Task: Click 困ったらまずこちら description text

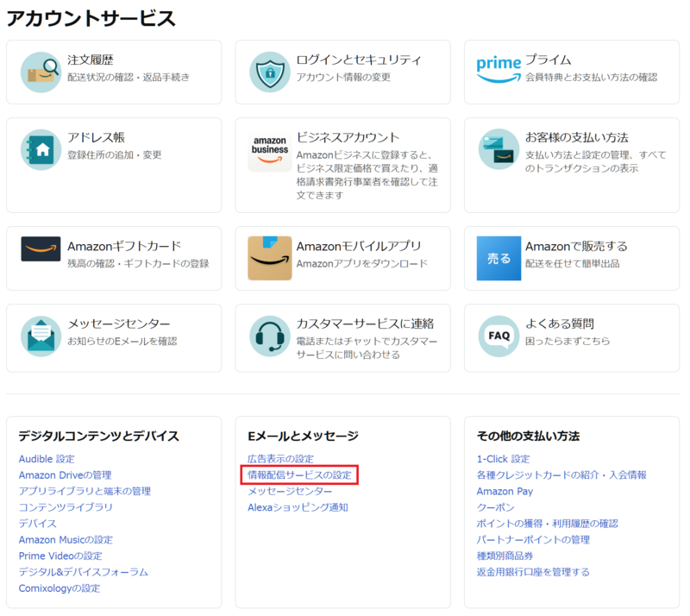Action: (x=568, y=341)
